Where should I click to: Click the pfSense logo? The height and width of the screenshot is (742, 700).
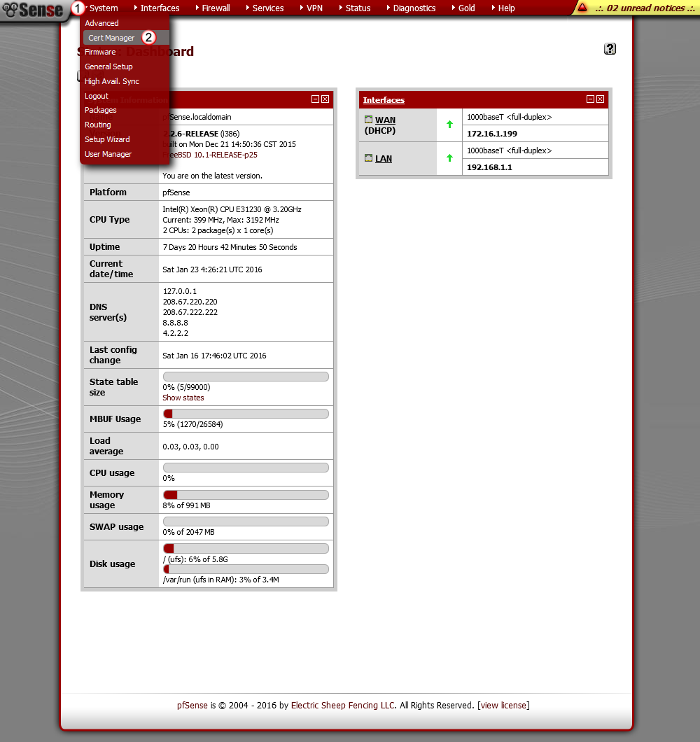coord(32,10)
